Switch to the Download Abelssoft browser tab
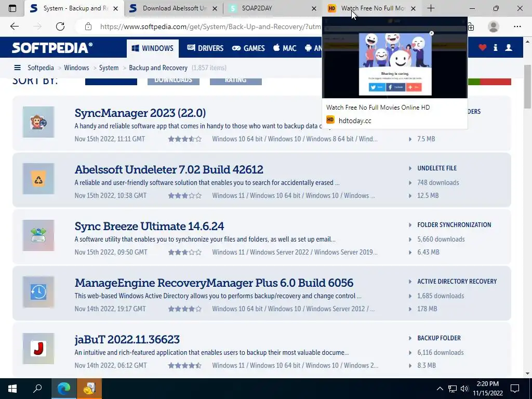Screen dimensions: 532x399 click(x=174, y=8)
